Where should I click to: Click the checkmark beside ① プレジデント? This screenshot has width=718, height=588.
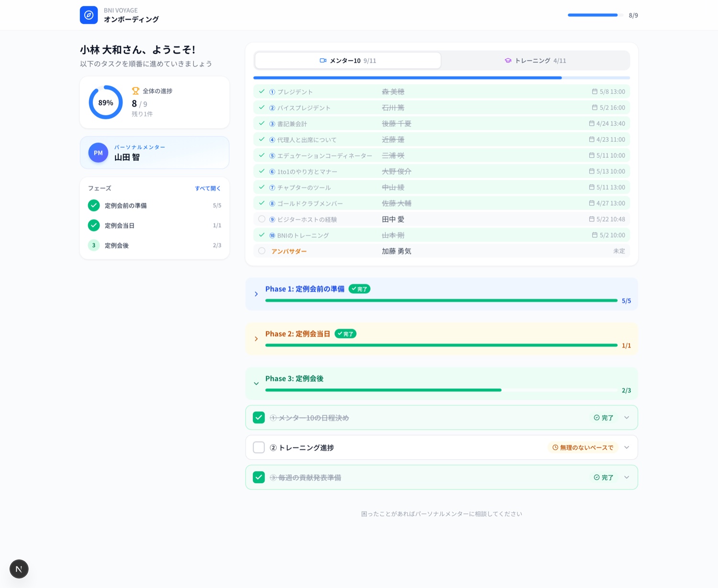(262, 91)
